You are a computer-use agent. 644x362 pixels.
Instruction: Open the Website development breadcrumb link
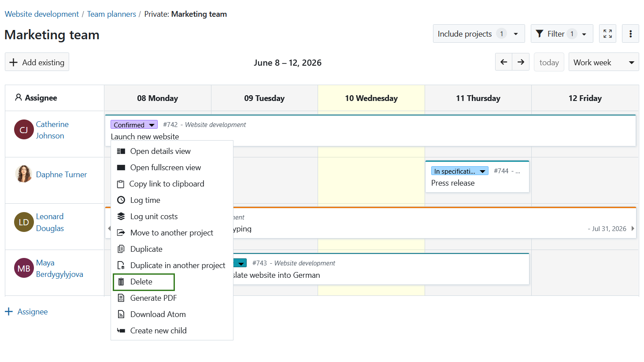42,14
